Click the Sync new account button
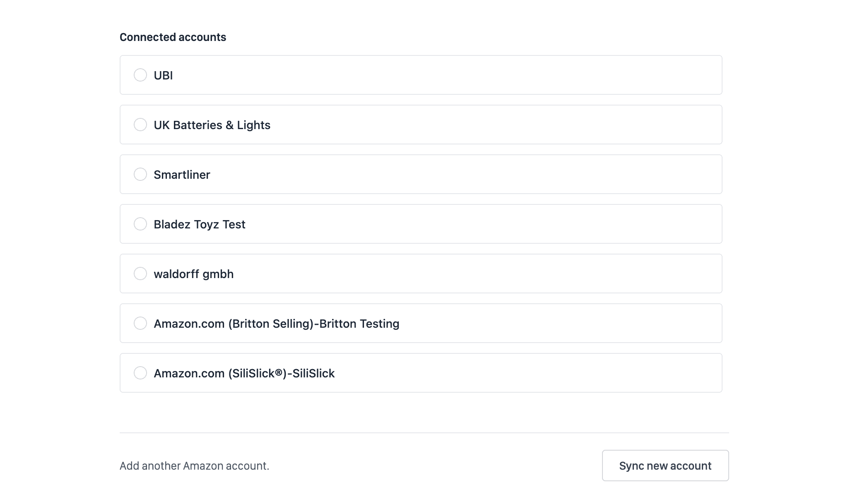 point(665,466)
